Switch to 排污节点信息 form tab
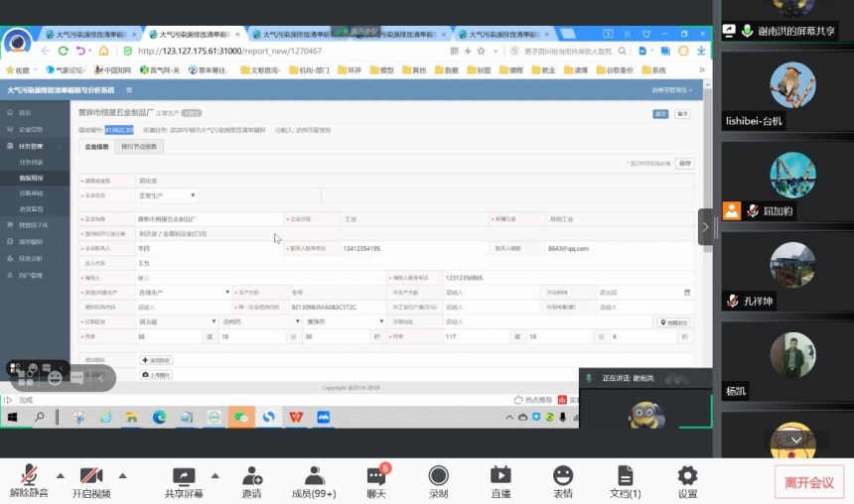The width and height of the screenshot is (854, 504). (139, 147)
